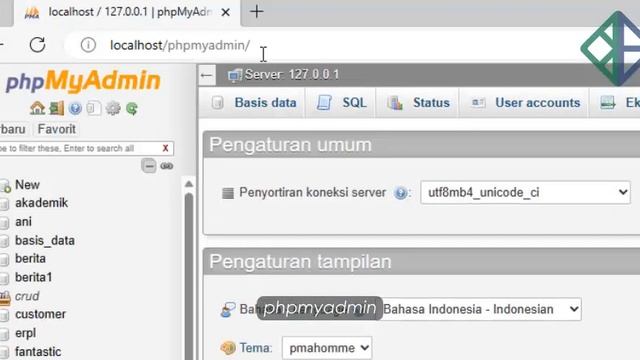The width and height of the screenshot is (640, 360).
Task: View site information icon in address bar
Action: click(x=88, y=45)
